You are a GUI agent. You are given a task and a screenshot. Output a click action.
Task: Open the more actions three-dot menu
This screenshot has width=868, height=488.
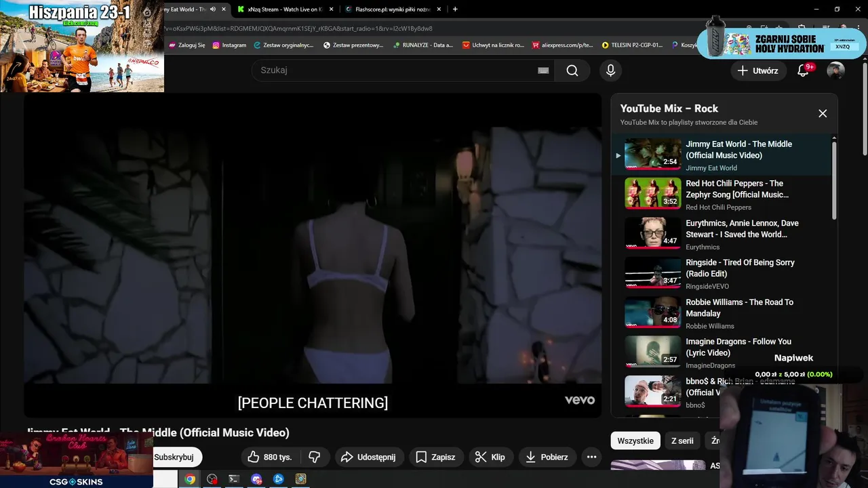(x=591, y=457)
